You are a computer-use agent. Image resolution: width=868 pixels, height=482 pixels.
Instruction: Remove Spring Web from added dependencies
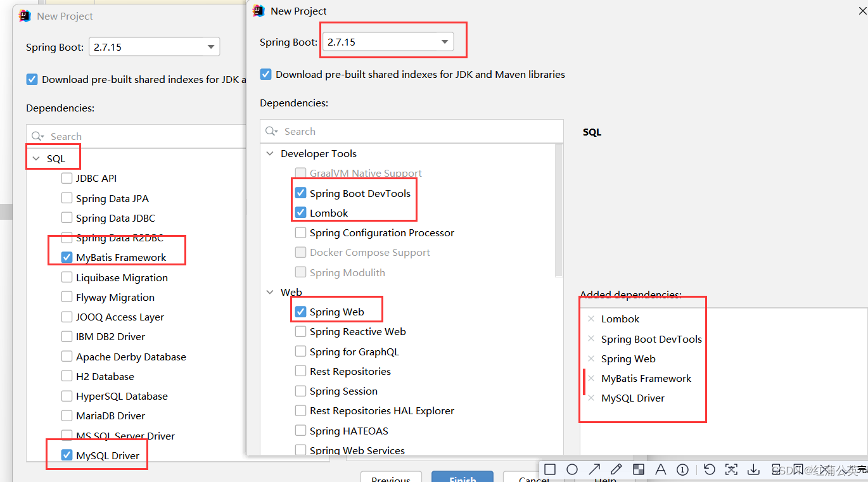coord(591,358)
